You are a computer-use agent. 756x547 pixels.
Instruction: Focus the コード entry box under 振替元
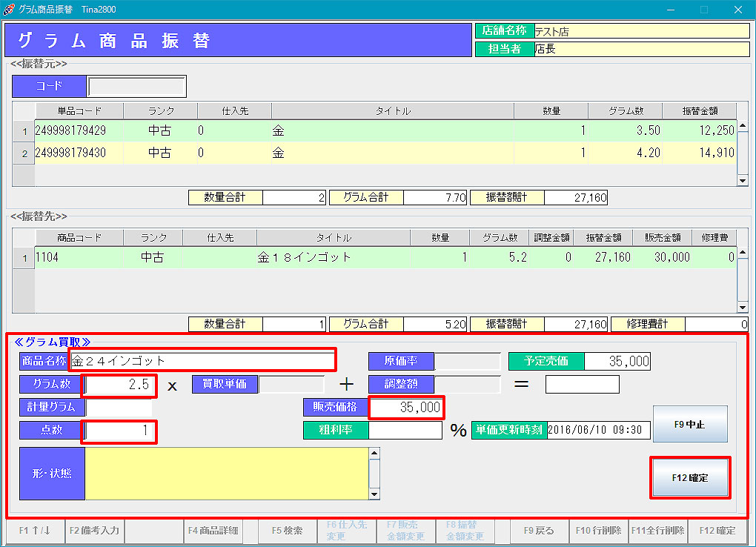pyautogui.click(x=136, y=86)
